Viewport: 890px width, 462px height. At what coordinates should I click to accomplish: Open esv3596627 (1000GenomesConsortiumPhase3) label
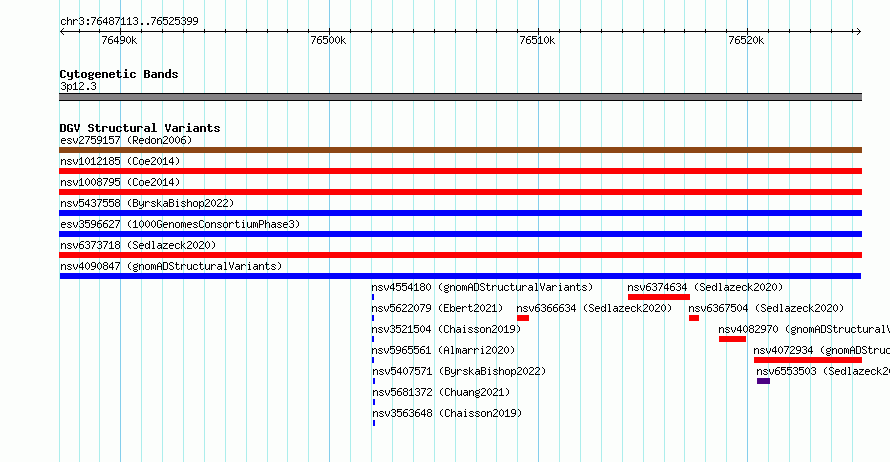[x=180, y=224]
